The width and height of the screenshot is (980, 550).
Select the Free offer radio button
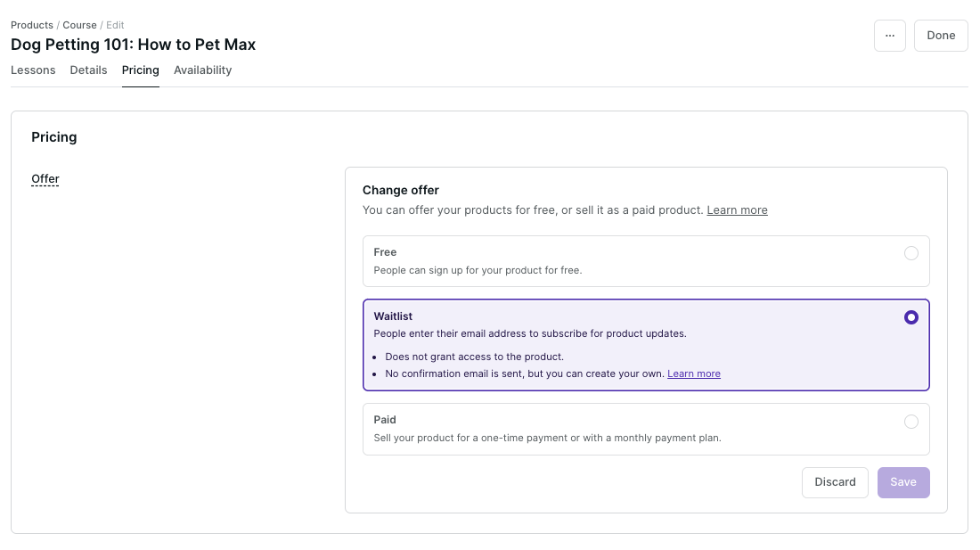[x=911, y=253]
